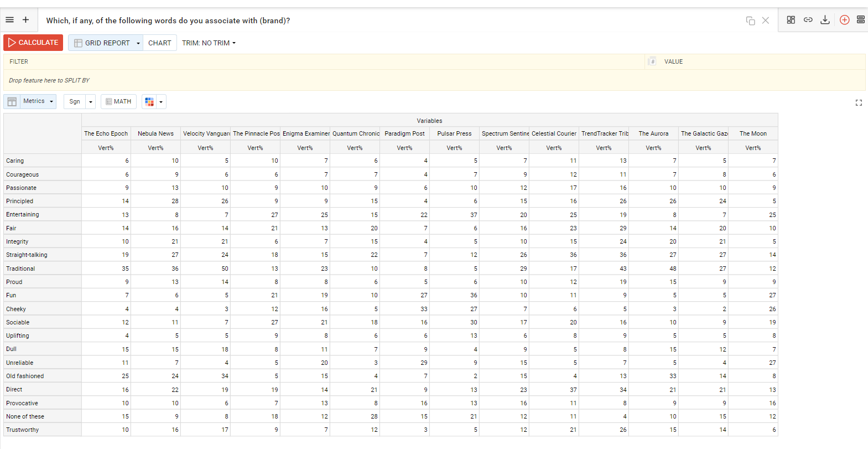Click the colored grid heatmap swatch button
The height and width of the screenshot is (449, 868).
tap(149, 102)
